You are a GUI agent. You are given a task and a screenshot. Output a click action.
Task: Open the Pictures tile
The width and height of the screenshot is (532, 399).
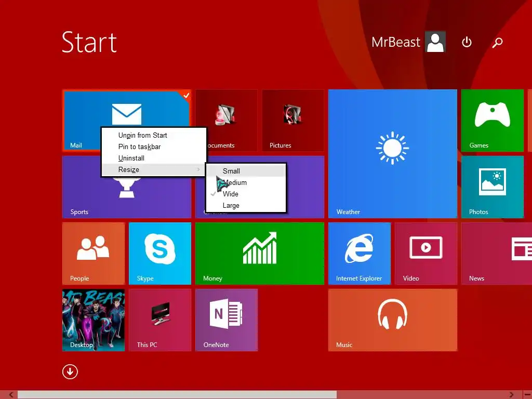[293, 120]
